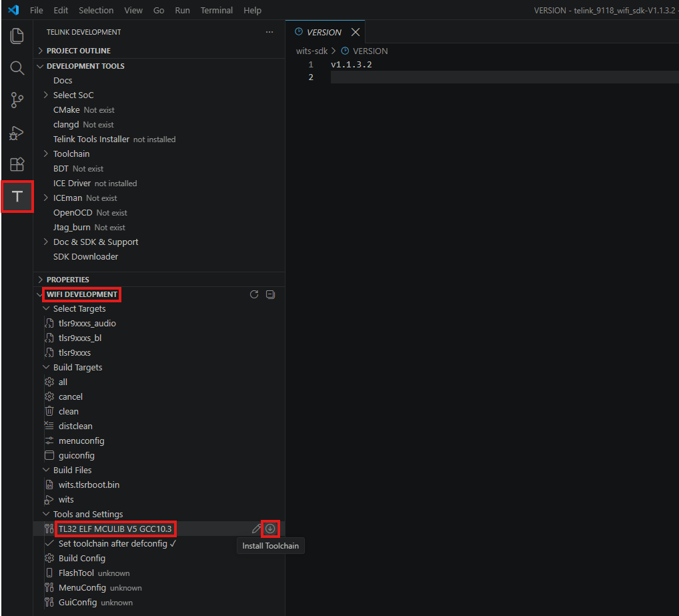Select the Telink Tools Installer item
Screen dimensions: 679x616
pos(91,139)
